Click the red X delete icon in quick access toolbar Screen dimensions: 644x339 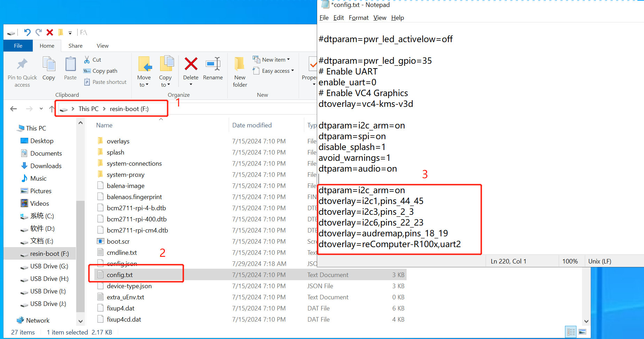pos(50,32)
